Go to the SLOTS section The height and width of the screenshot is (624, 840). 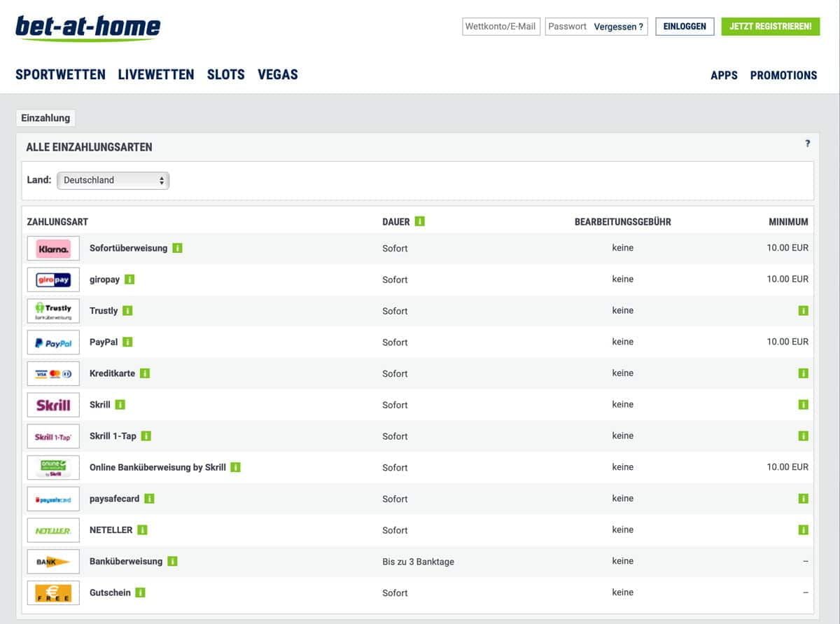225,74
